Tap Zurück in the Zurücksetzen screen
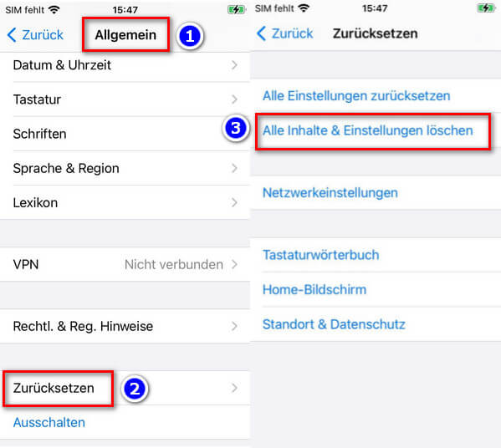501x448 pixels. [x=284, y=33]
